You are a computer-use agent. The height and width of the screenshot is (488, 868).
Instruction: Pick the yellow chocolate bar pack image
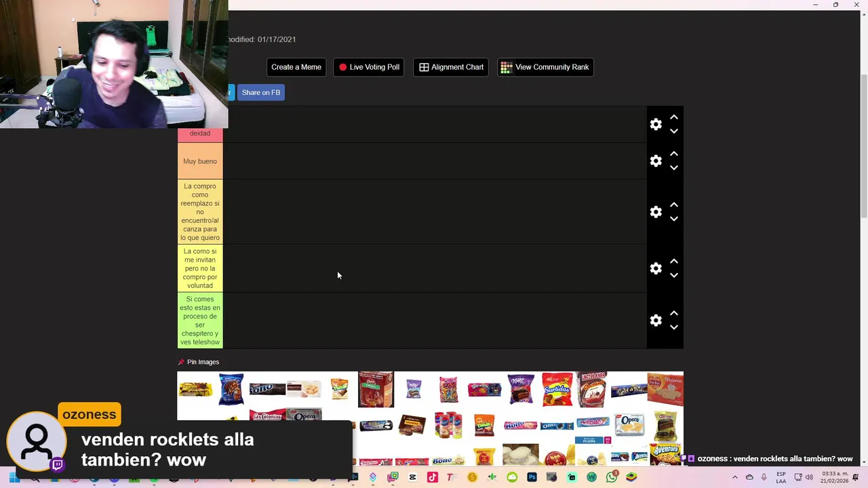tap(195, 390)
